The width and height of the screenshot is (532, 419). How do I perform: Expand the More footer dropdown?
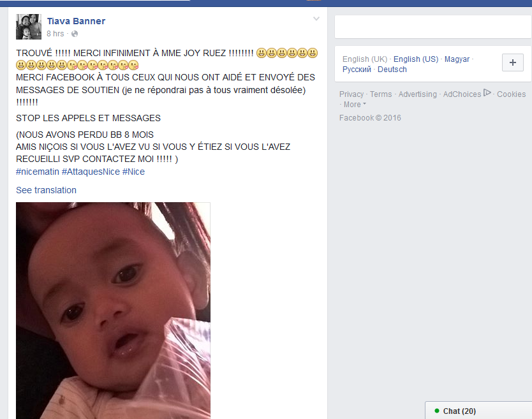pyautogui.click(x=355, y=105)
